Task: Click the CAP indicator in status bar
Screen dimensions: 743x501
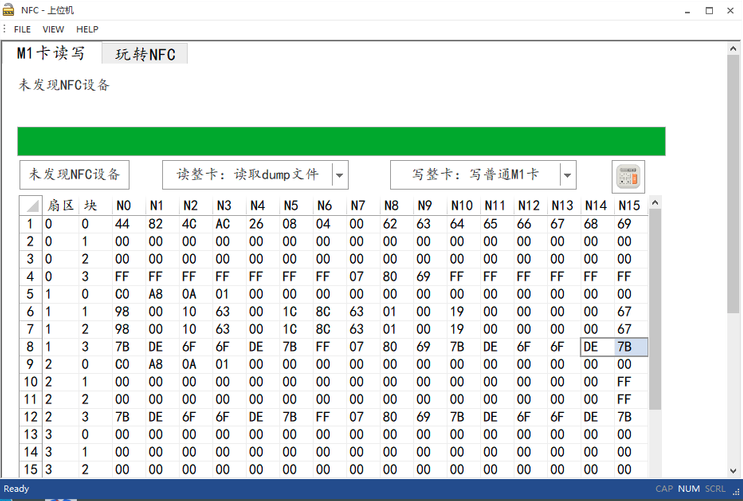Action: pos(664,489)
